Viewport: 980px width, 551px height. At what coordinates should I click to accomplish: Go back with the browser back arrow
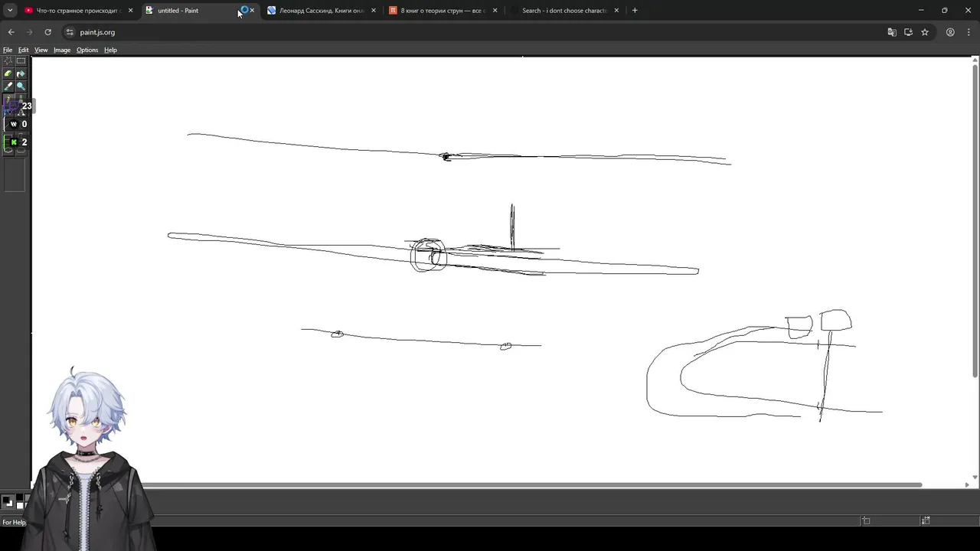11,32
